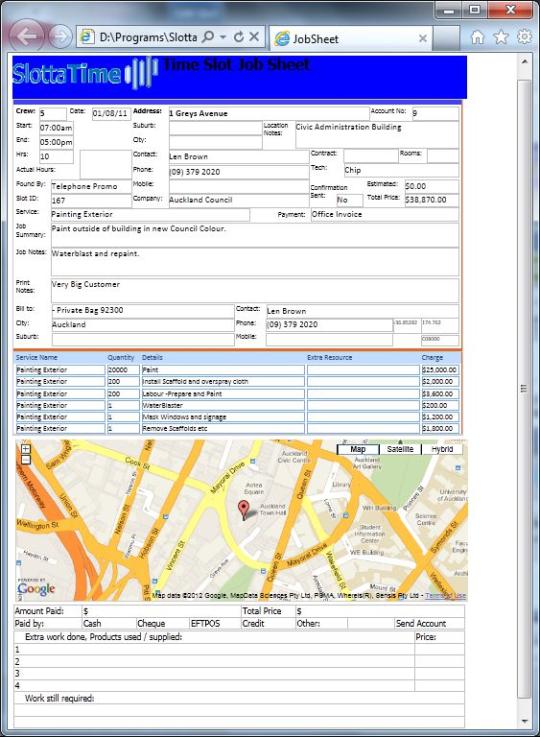540x737 pixels.
Task: Click the End time field 05:00pm
Action: point(56,142)
